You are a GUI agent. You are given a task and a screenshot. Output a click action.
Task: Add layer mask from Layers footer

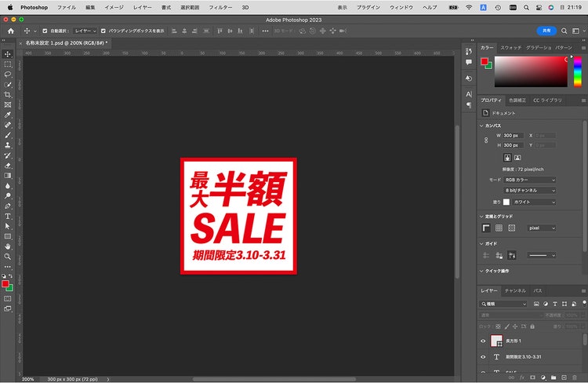[x=532, y=378]
